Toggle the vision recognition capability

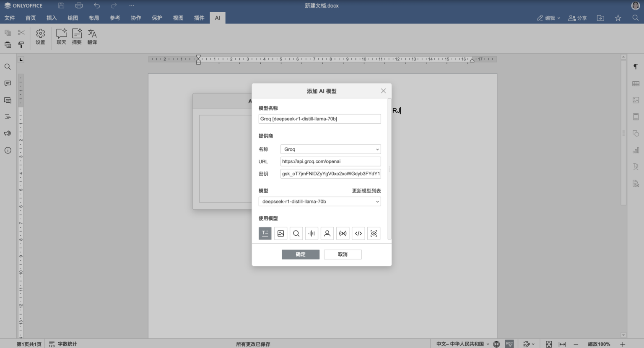pos(374,233)
